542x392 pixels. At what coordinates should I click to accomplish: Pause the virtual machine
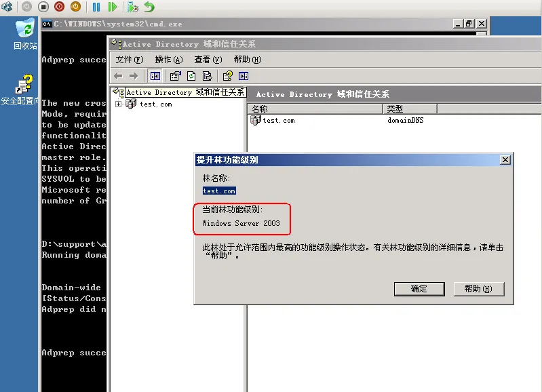pos(96,7)
